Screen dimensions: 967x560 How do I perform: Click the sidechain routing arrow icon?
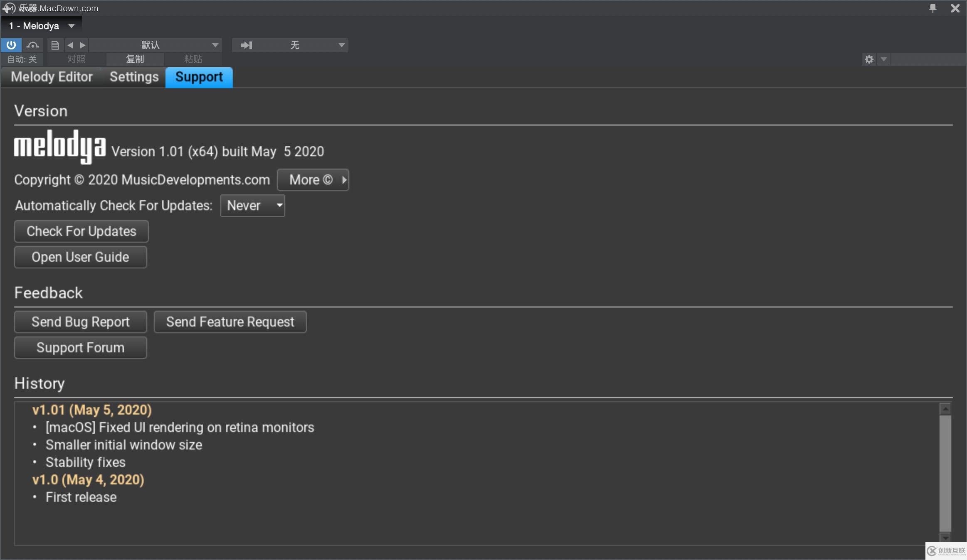(247, 45)
